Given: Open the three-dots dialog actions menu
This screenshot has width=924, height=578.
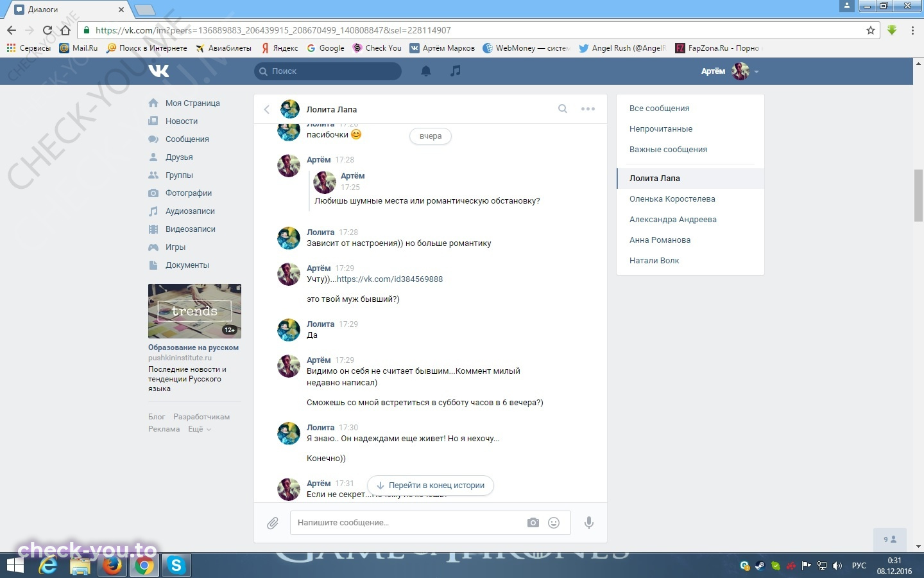Looking at the screenshot, I should [x=588, y=109].
